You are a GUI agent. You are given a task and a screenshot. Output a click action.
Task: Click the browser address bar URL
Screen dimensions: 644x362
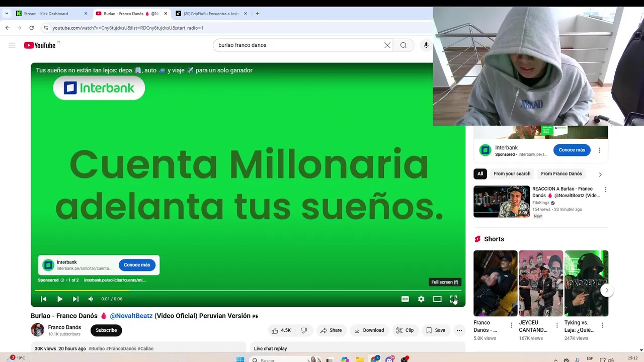coord(128,28)
